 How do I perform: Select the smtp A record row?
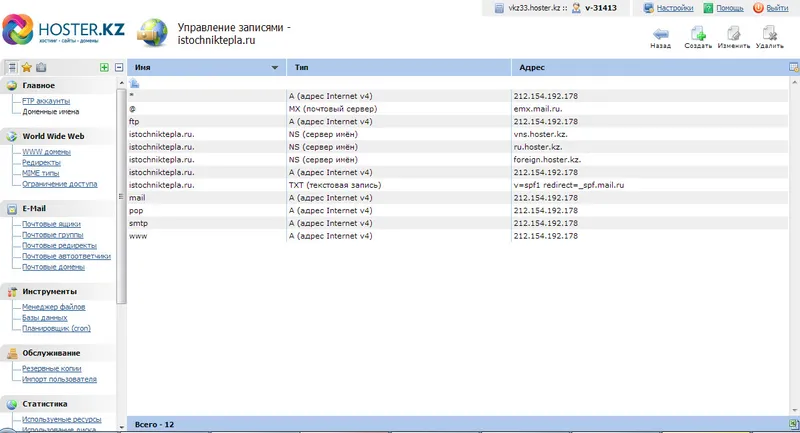458,223
